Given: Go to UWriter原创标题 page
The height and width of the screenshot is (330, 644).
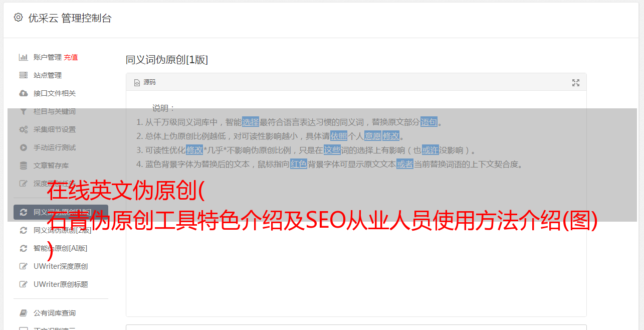Looking at the screenshot, I should coord(60,284).
